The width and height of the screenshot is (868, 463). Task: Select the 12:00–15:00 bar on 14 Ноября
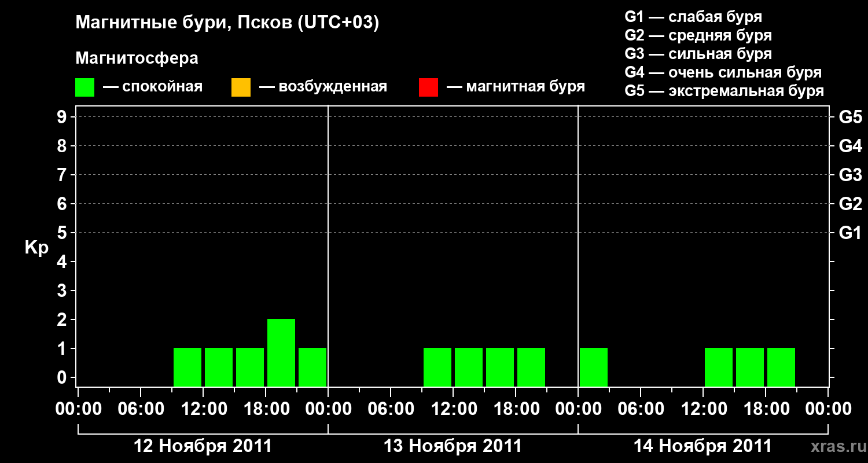point(719,367)
